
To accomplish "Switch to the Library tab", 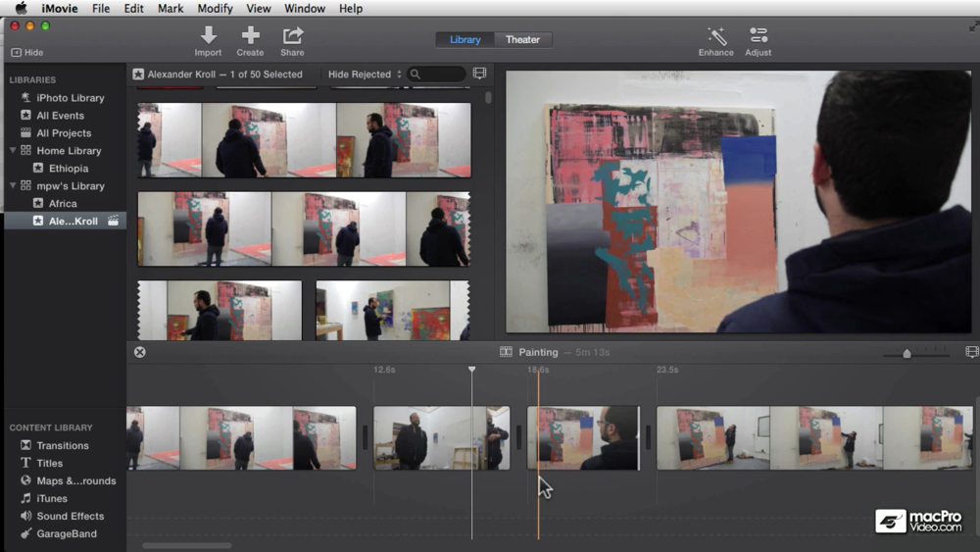I will click(465, 39).
